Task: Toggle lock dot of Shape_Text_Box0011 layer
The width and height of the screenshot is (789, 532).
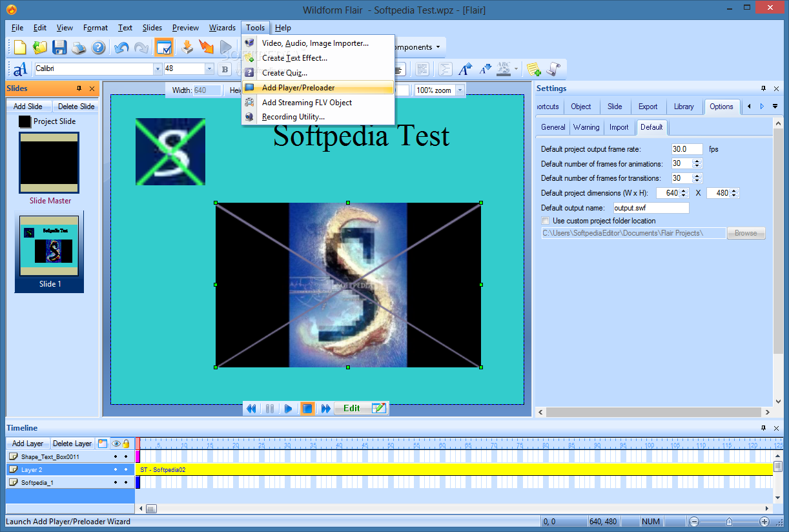Action: tap(126, 456)
